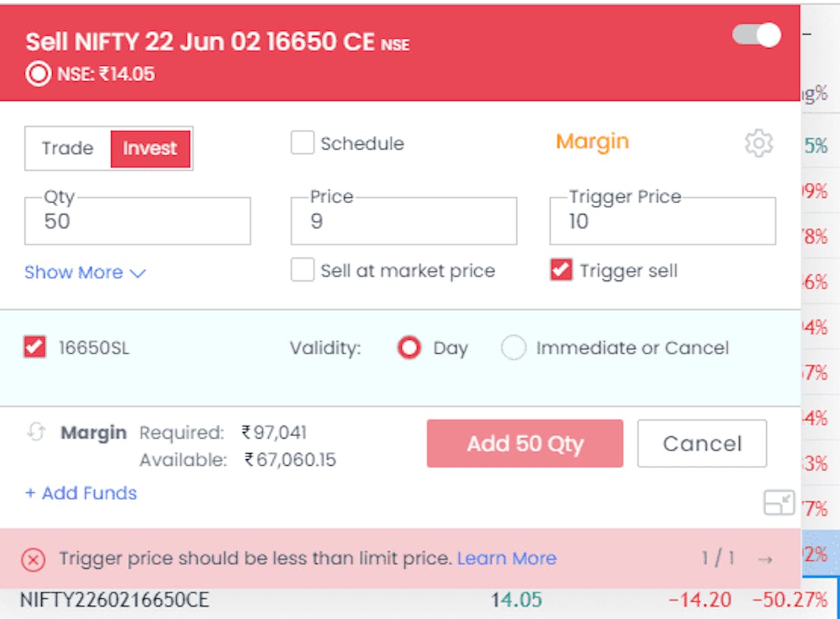Screen dimensions: 840x619
Task: Open the Learn More link
Action: (506, 559)
